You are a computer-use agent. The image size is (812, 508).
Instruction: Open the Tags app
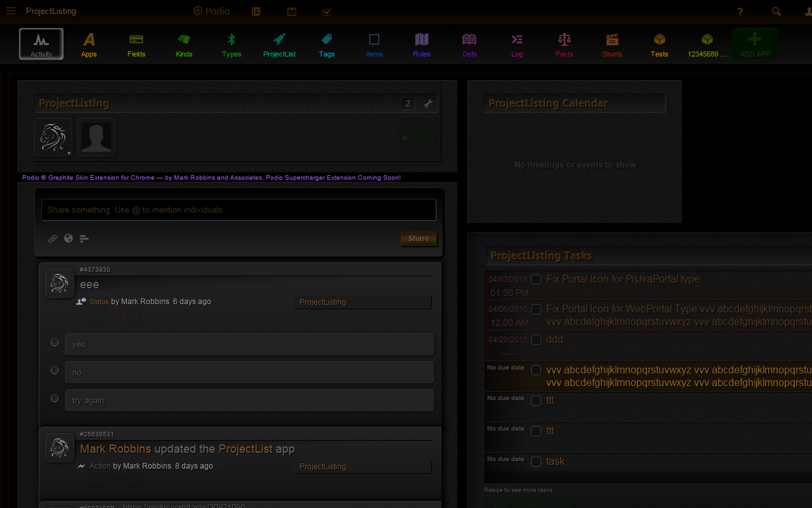tap(327, 44)
